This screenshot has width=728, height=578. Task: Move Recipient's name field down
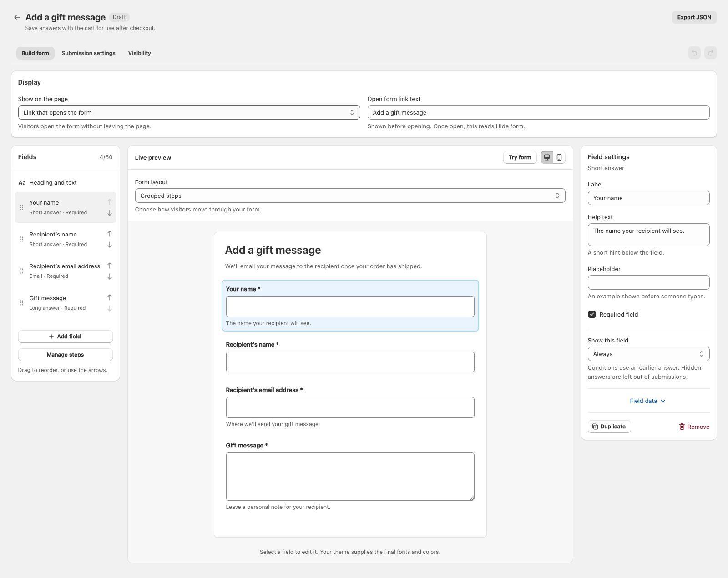pyautogui.click(x=110, y=245)
